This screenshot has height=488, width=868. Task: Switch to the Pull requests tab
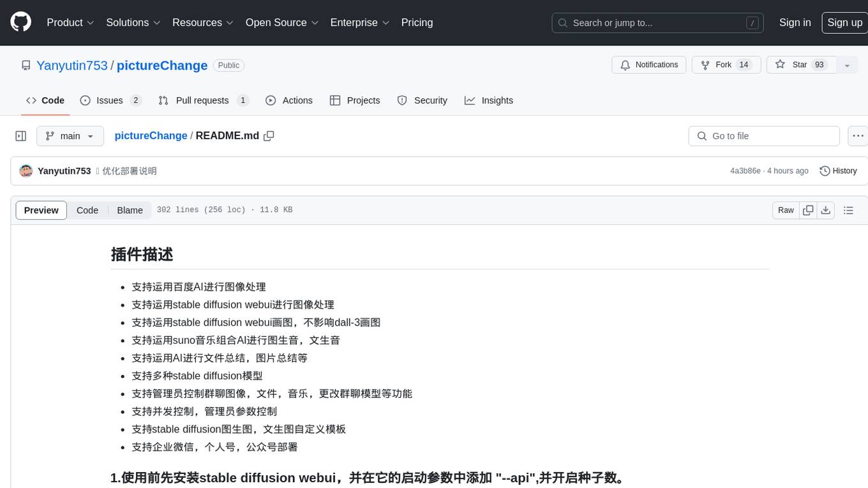pyautogui.click(x=203, y=100)
